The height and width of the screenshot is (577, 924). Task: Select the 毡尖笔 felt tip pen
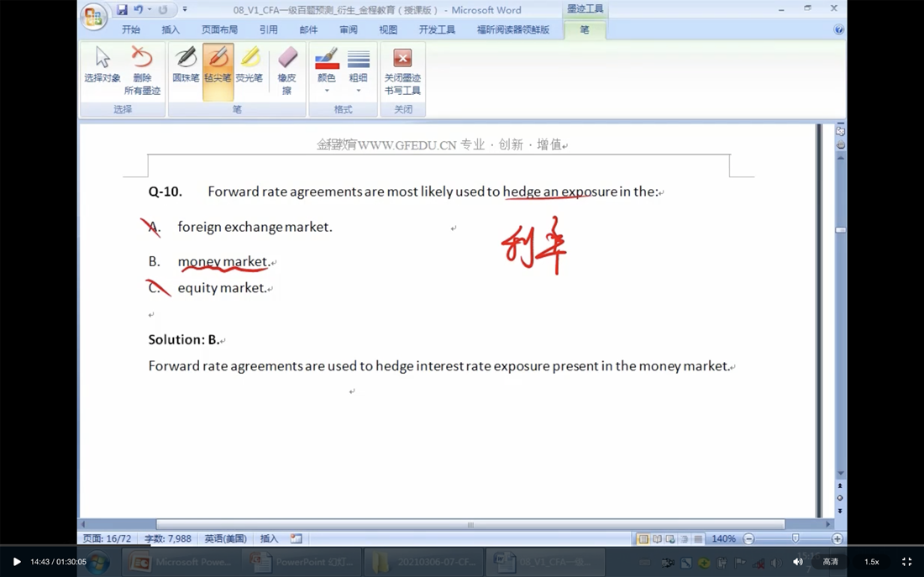pos(218,71)
